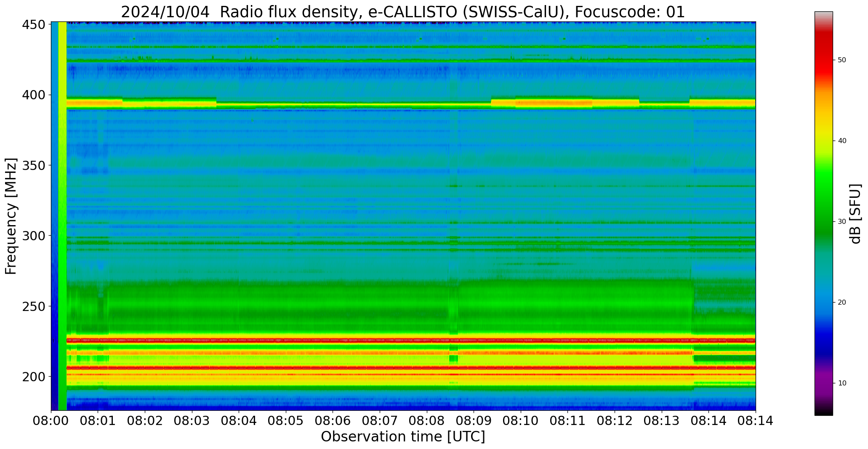The height and width of the screenshot is (449, 868).
Task: Click the 08:00 time tick label
Action: (51, 421)
